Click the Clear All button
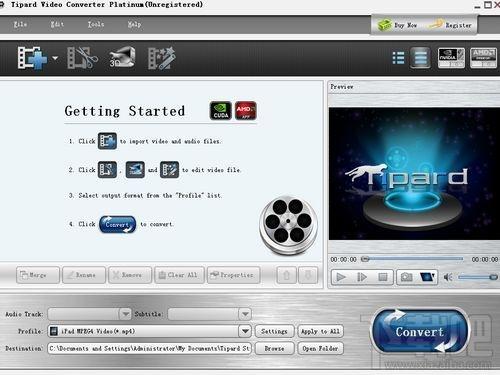 [x=179, y=275]
